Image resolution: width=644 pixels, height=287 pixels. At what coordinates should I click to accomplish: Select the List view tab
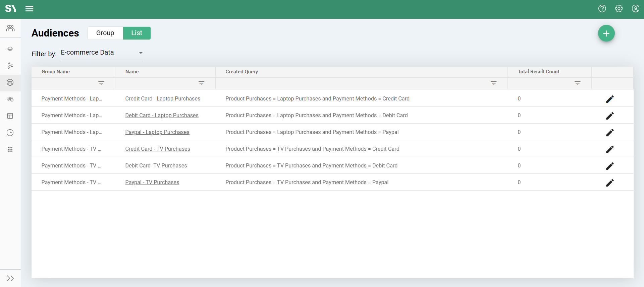tap(137, 33)
